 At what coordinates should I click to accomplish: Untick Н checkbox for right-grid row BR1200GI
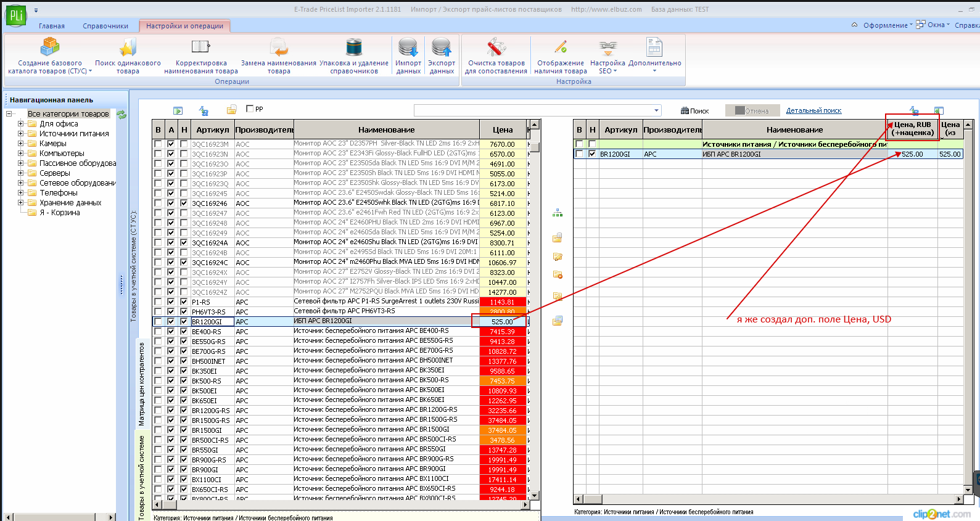pos(592,154)
